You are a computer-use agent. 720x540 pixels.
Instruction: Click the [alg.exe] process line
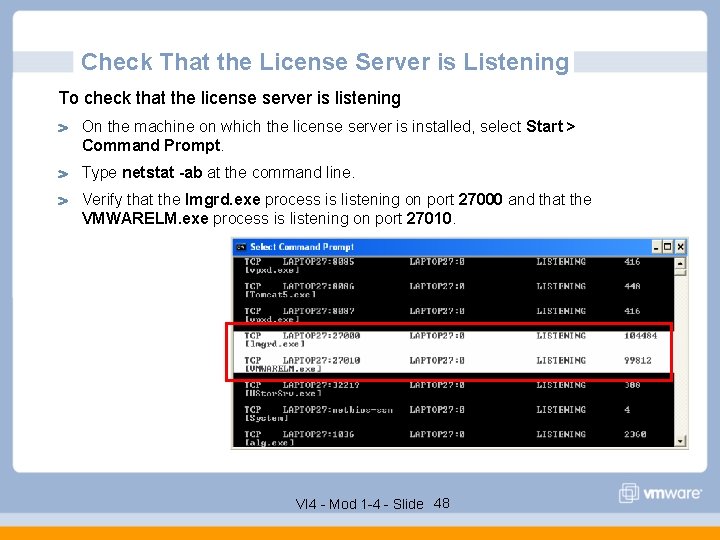[269, 443]
